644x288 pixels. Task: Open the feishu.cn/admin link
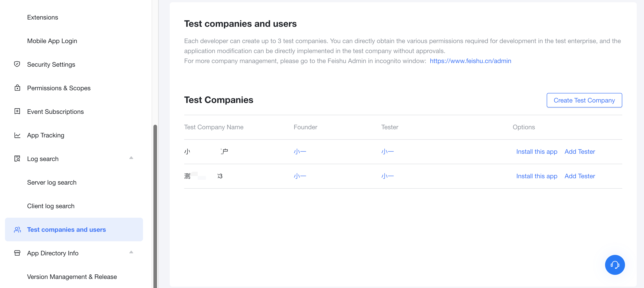click(x=470, y=61)
